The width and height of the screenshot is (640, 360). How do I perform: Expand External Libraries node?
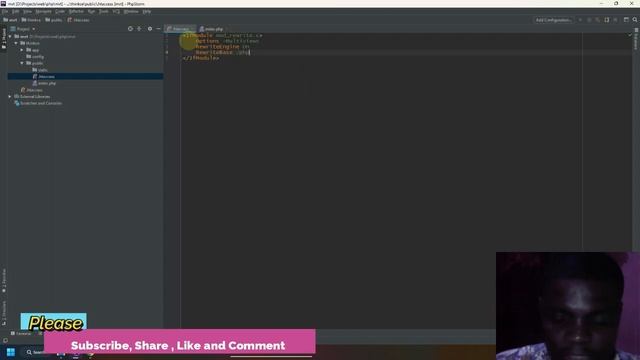tap(10, 97)
